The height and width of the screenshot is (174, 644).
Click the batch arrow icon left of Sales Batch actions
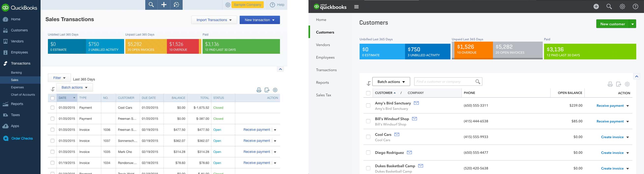(53, 89)
